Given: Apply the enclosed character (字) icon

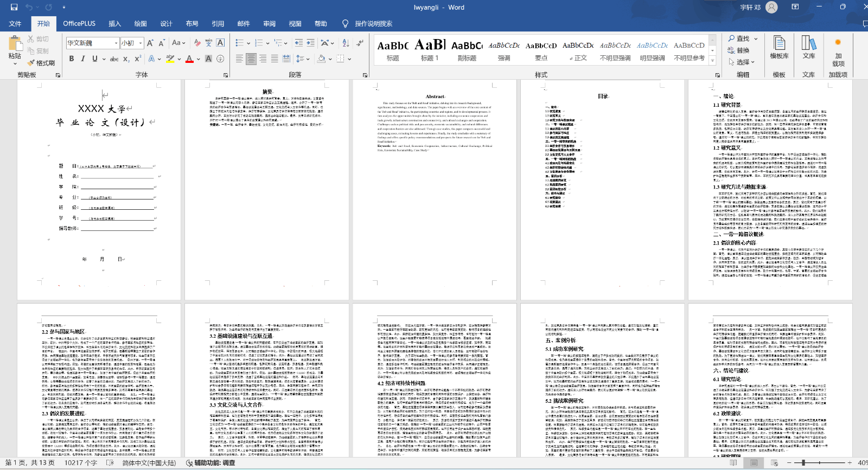Looking at the screenshot, I should (x=220, y=59).
